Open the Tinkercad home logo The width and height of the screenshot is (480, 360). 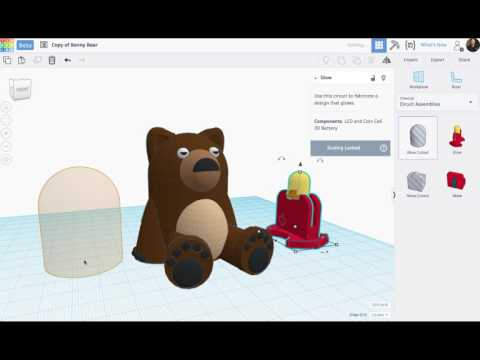[7, 45]
